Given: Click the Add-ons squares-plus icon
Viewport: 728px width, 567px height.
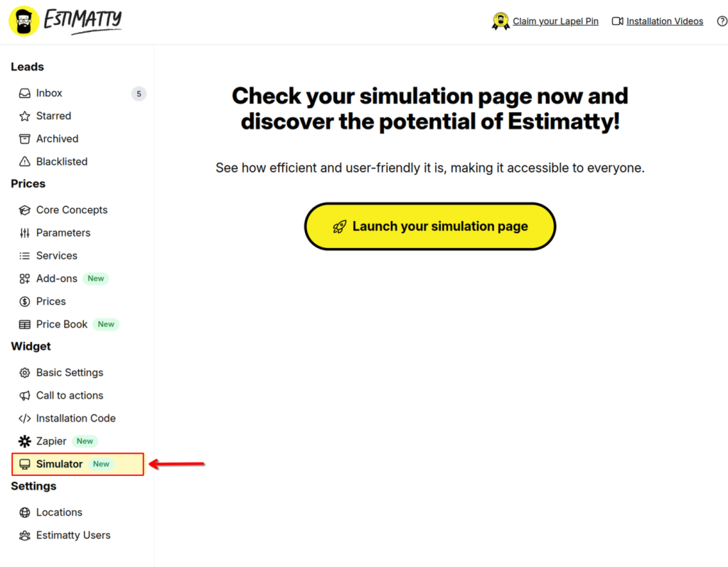Looking at the screenshot, I should [x=25, y=279].
